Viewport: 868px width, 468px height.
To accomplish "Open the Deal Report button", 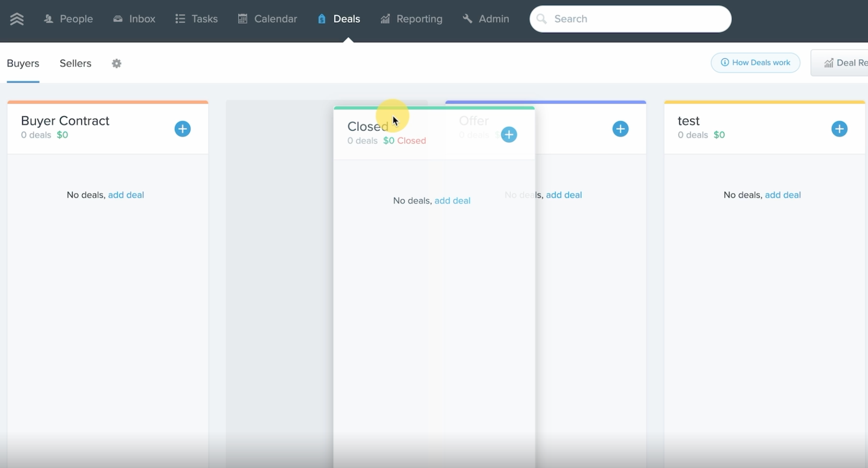I will click(840, 63).
